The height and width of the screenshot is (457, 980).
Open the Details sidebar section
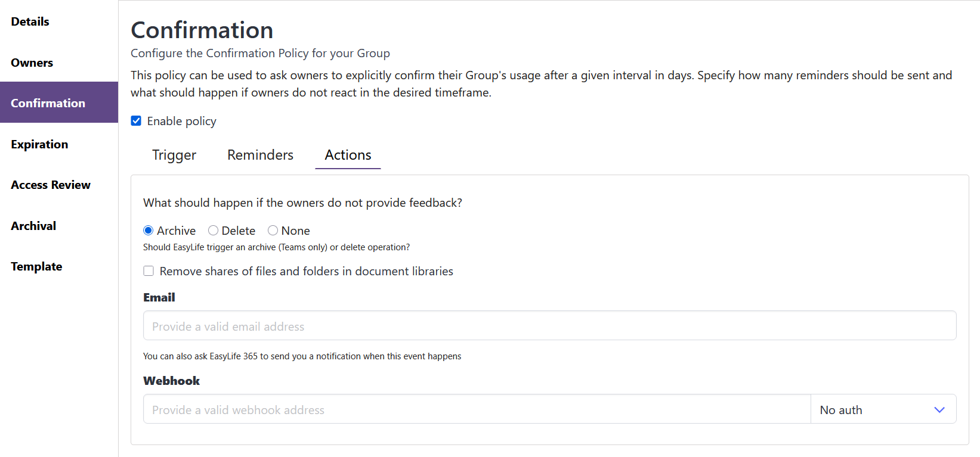(x=30, y=21)
